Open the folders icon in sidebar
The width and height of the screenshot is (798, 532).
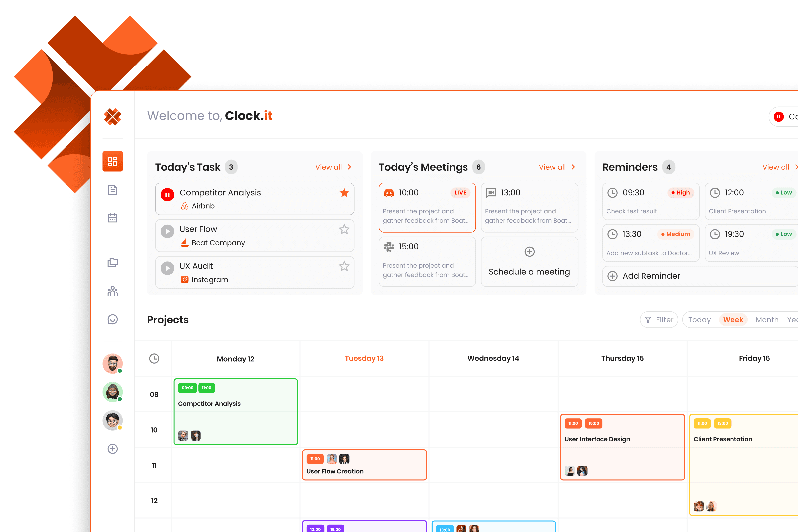[113, 262]
